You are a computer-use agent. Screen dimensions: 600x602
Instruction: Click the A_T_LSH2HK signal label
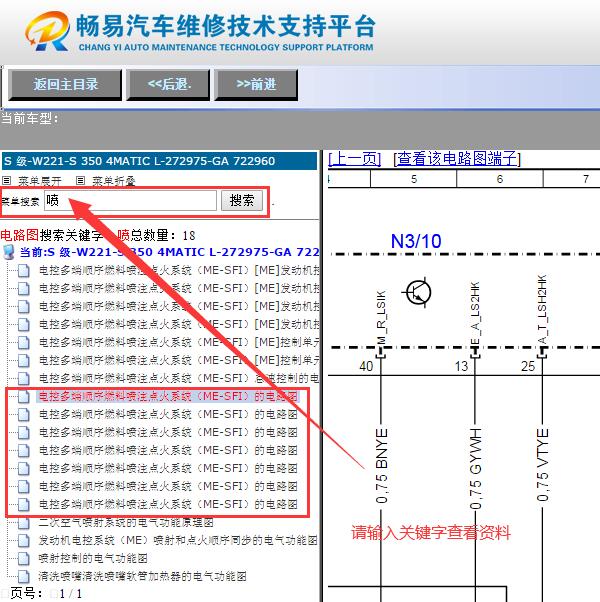point(542,309)
